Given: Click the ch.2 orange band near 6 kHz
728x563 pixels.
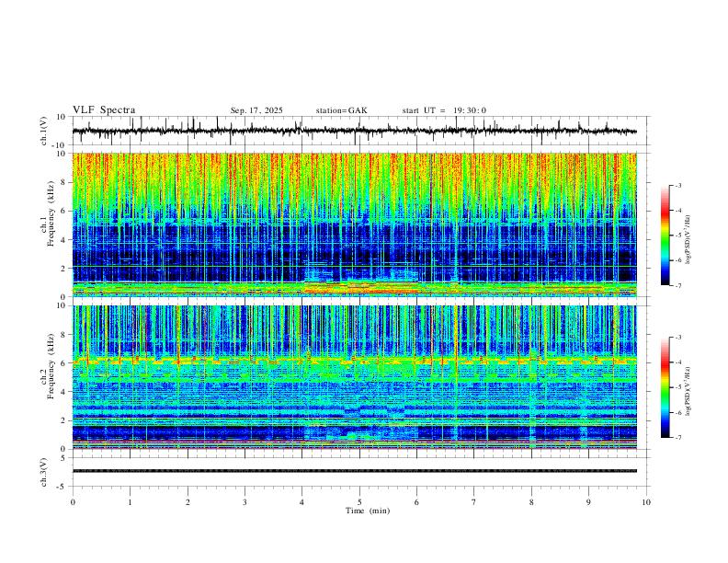Looking at the screenshot, I should pos(355,361).
